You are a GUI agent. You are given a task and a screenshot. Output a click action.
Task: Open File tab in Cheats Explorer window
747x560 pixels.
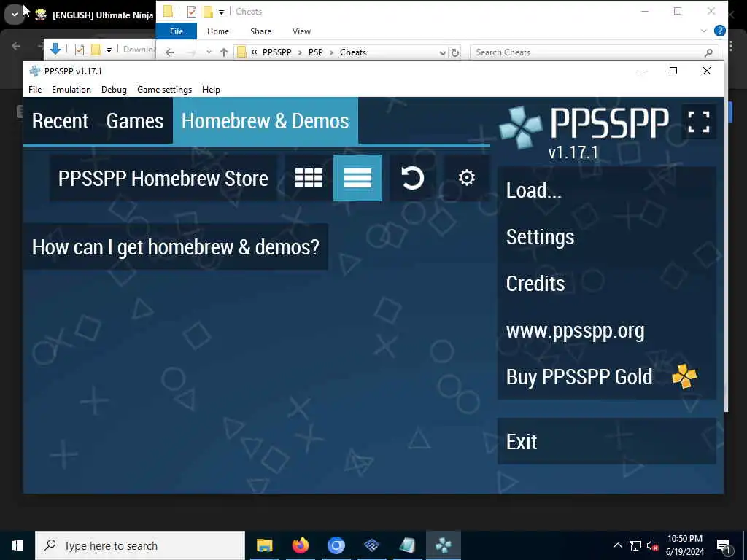click(x=177, y=31)
